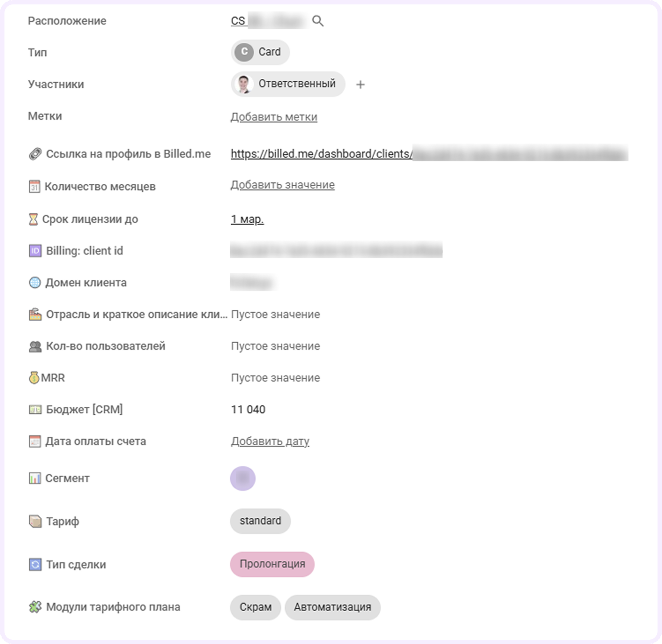Click Добавить метки to add labels
Screen dimensions: 662x644
[273, 117]
